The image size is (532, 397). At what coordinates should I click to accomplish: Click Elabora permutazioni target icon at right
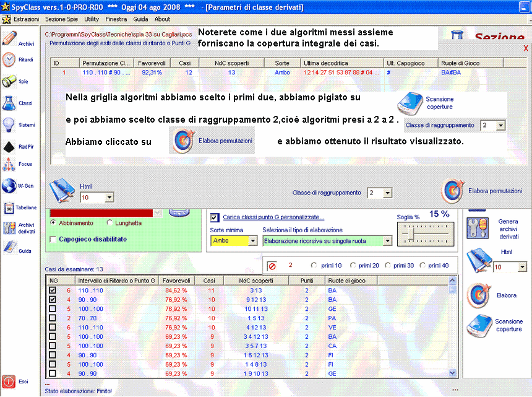pos(453,191)
